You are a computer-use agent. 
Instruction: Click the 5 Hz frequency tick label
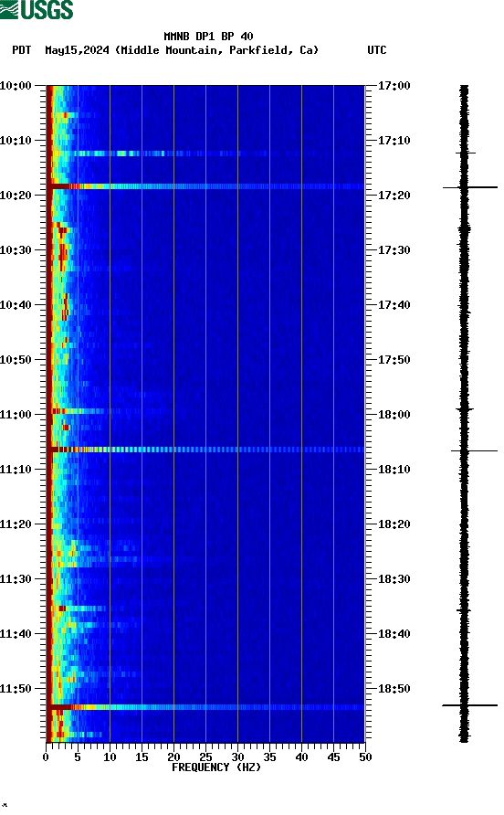pos(78,757)
